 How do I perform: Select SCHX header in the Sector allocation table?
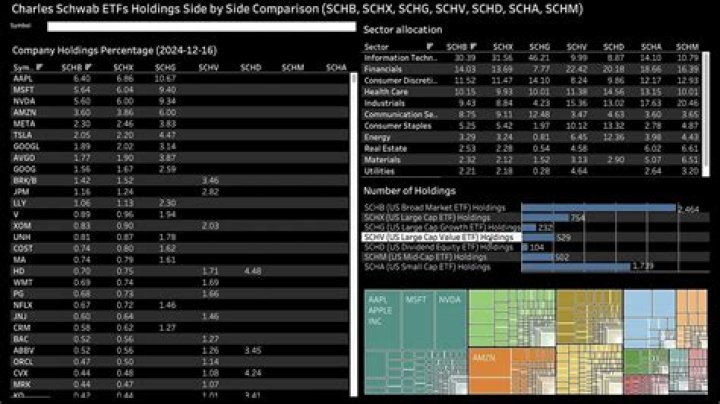[x=503, y=46]
